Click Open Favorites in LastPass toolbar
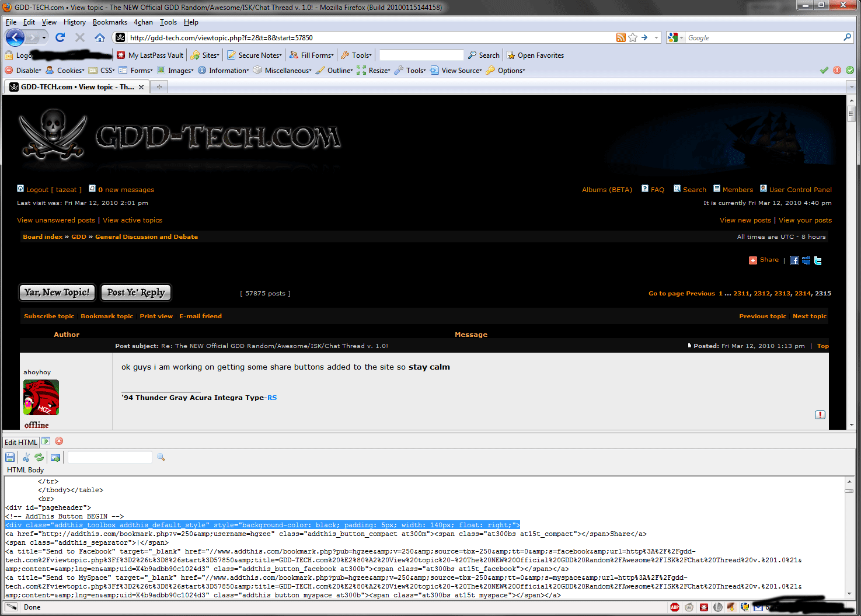The width and height of the screenshot is (861, 616). [x=535, y=55]
